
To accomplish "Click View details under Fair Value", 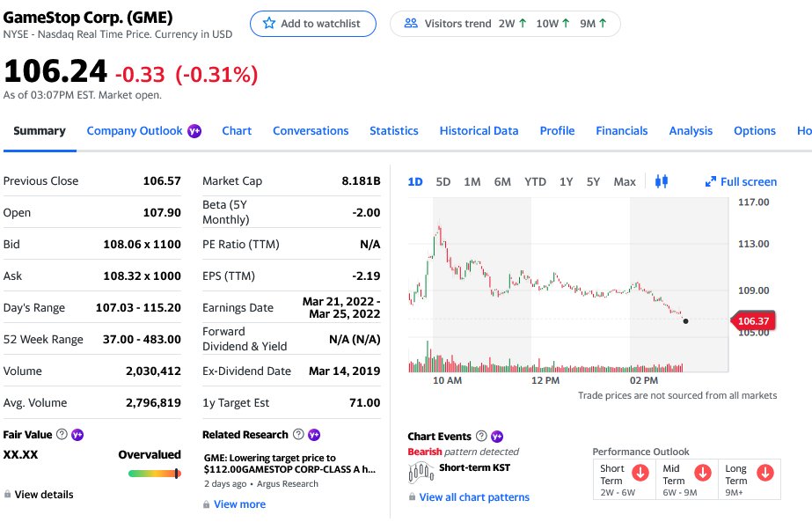I will 44,495.
